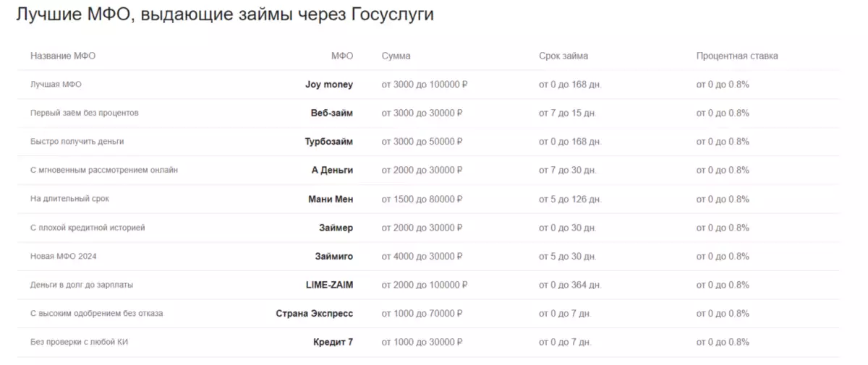Click the Кредит 7 interest rate value
868x365 pixels.
pos(723,342)
